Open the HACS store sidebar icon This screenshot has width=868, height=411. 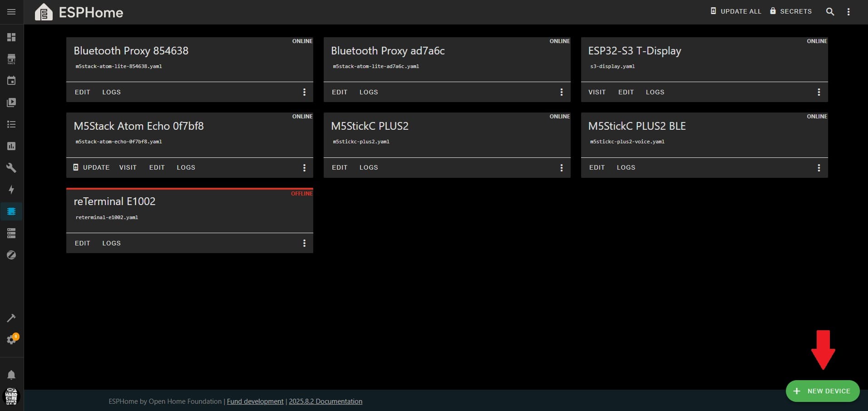click(11, 59)
